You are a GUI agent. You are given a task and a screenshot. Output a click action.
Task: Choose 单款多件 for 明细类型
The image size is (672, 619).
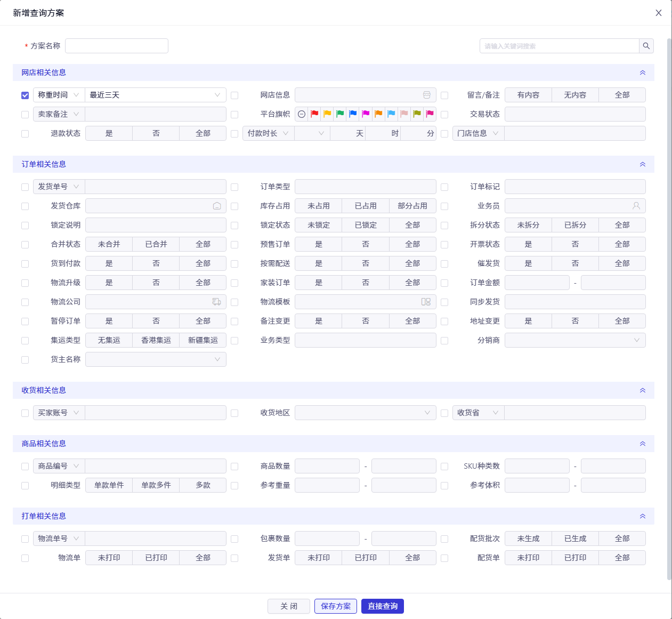pos(156,485)
